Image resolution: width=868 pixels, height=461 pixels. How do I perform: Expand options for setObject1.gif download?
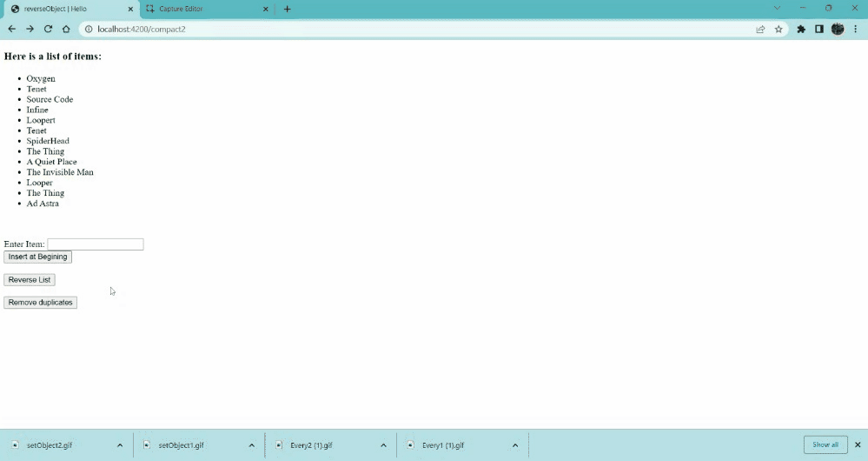pyautogui.click(x=251, y=445)
